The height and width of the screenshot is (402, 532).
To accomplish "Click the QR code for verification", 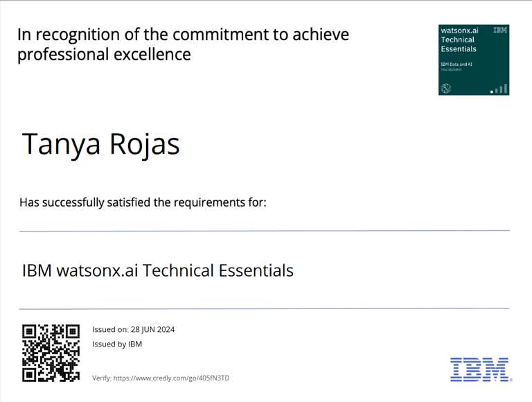I will point(51,353).
